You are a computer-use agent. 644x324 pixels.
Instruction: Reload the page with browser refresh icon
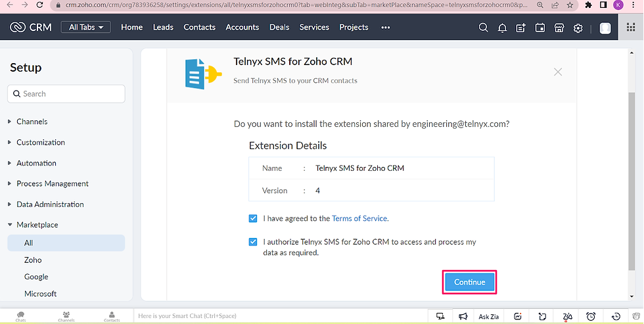pos(39,5)
